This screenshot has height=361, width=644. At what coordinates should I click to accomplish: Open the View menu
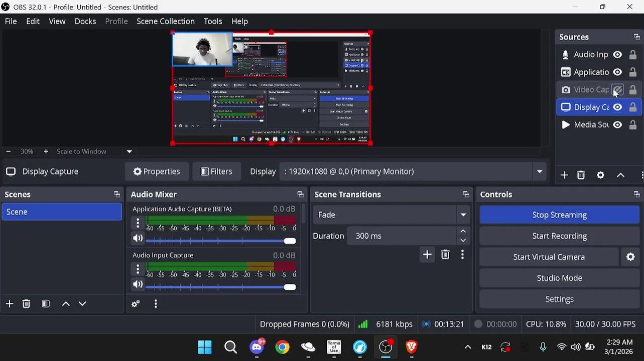(57, 22)
